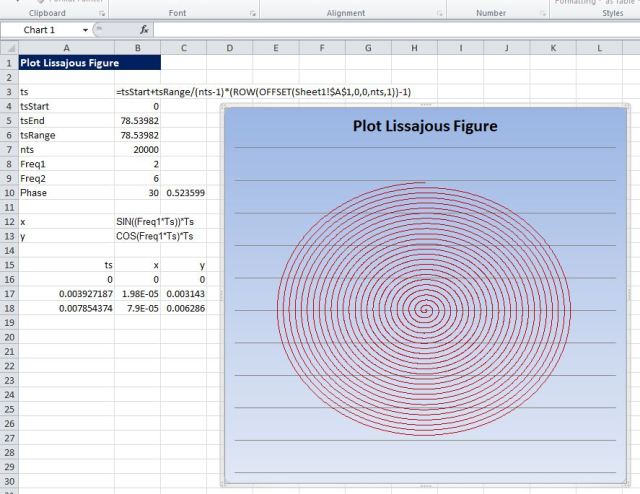Open the Clipboard dialog launcher
Viewport: 640px width, 494px height.
coord(101,13)
